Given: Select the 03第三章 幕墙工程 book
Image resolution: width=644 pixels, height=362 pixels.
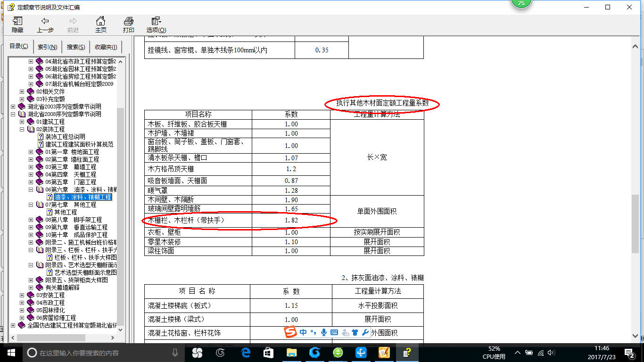Looking at the screenshot, I should pos(71,167).
